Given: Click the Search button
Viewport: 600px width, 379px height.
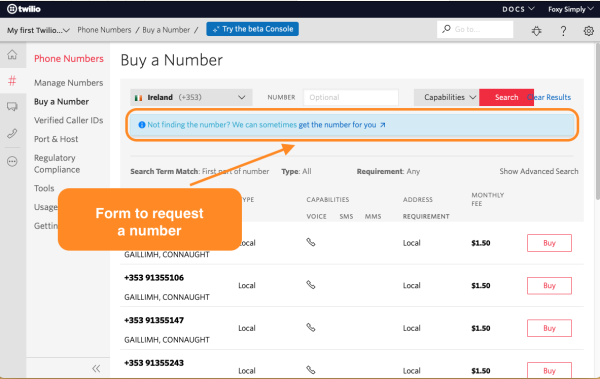Looking at the screenshot, I should 506,97.
